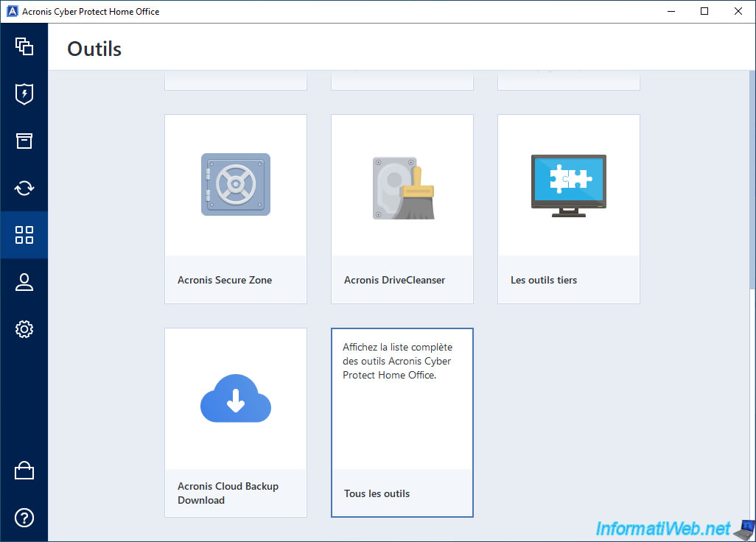Open the Help question mark icon

[x=24, y=518]
